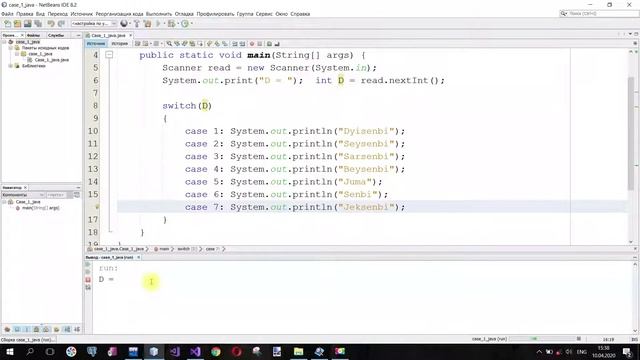Viewport: 640px width, 360px height.
Task: Click the editor vertical scrollbar
Action: (x=631, y=133)
